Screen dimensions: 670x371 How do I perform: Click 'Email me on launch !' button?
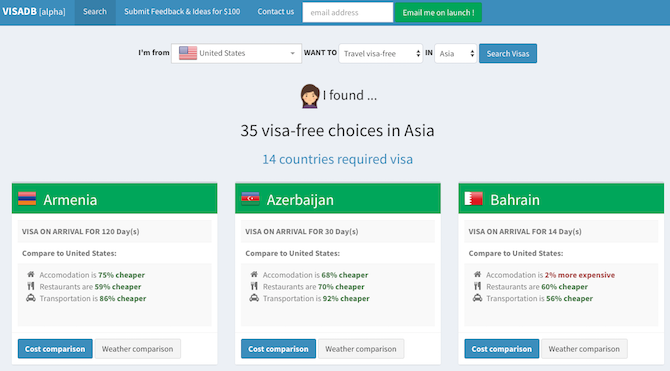(x=438, y=12)
